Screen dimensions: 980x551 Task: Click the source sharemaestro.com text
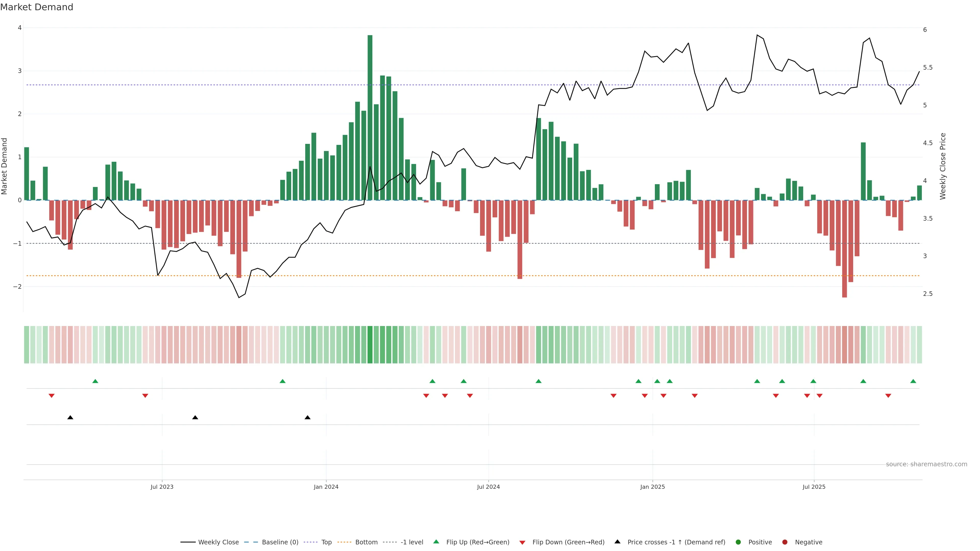pyautogui.click(x=926, y=464)
